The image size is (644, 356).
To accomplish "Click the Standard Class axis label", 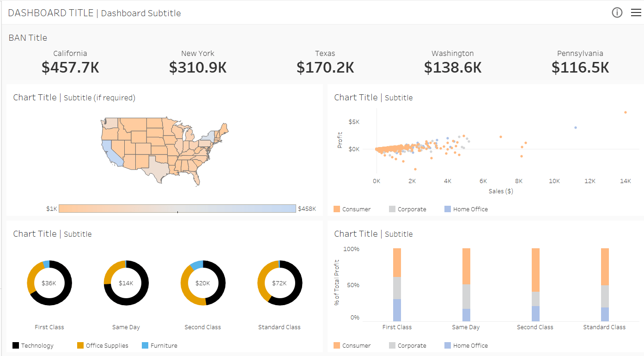I will [604, 327].
